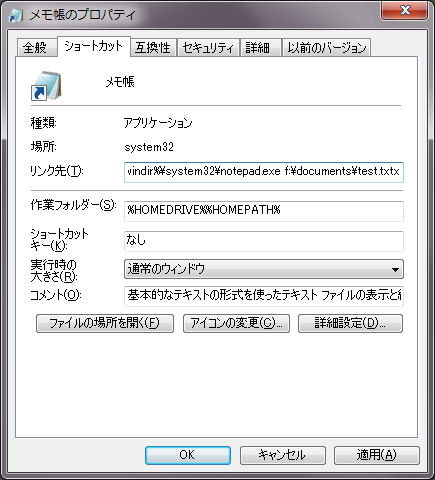Click the 詳細設定 button
This screenshot has height=480, width=435.
click(x=350, y=323)
